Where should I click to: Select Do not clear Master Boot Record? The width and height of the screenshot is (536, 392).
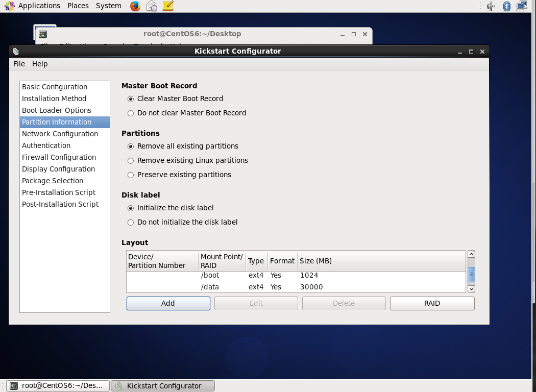click(x=187, y=113)
